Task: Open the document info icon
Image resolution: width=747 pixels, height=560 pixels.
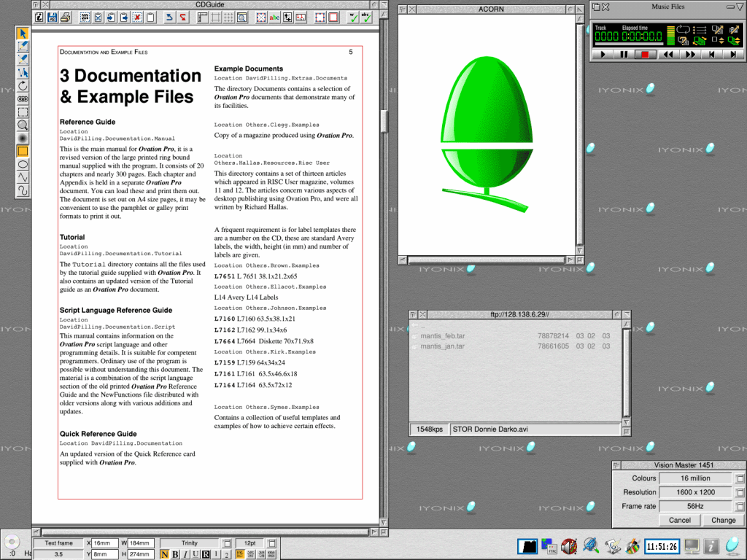Action: coord(39,17)
